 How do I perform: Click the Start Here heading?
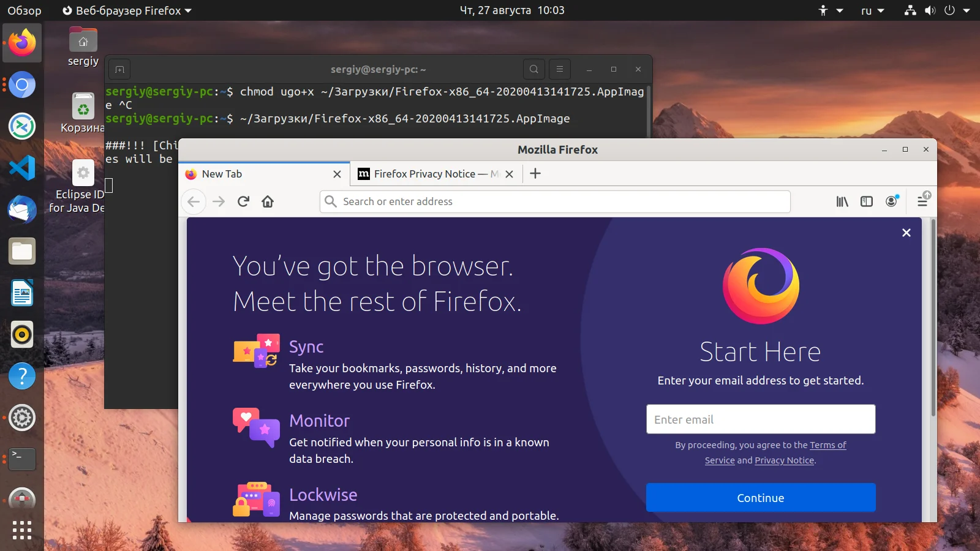pos(760,352)
